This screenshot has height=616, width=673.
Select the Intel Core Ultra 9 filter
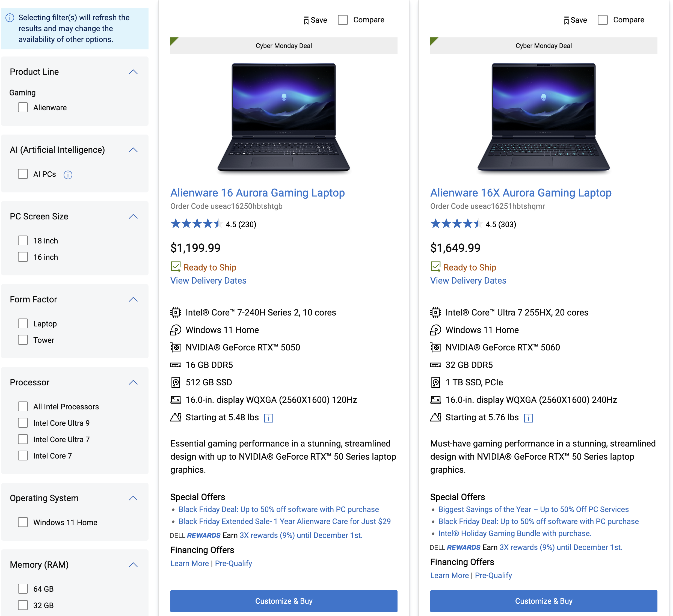pyautogui.click(x=23, y=423)
